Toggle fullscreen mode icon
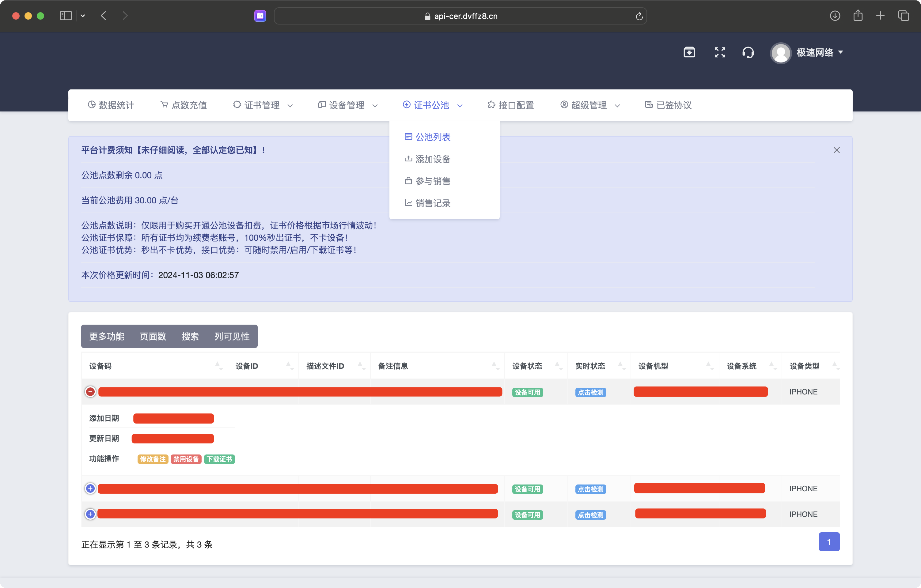The width and height of the screenshot is (921, 588). coord(720,52)
